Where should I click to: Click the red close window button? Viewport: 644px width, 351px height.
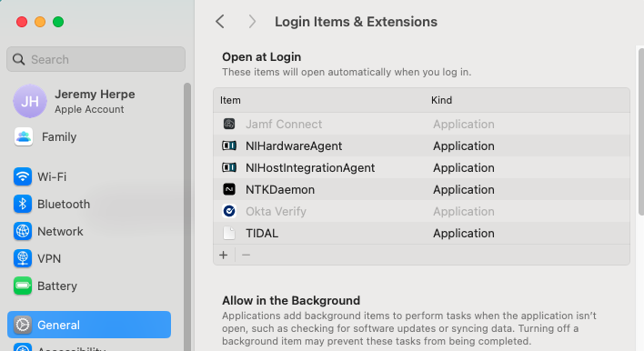(x=22, y=22)
